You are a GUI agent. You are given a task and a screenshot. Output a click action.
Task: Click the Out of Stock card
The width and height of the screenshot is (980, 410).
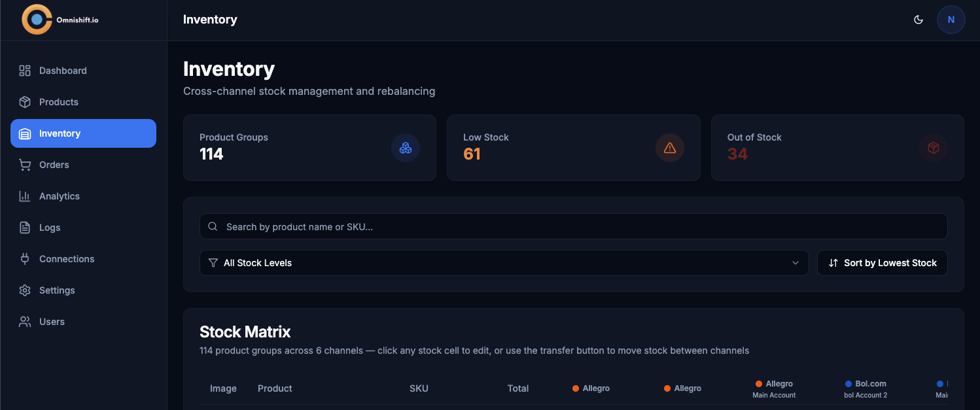point(837,148)
